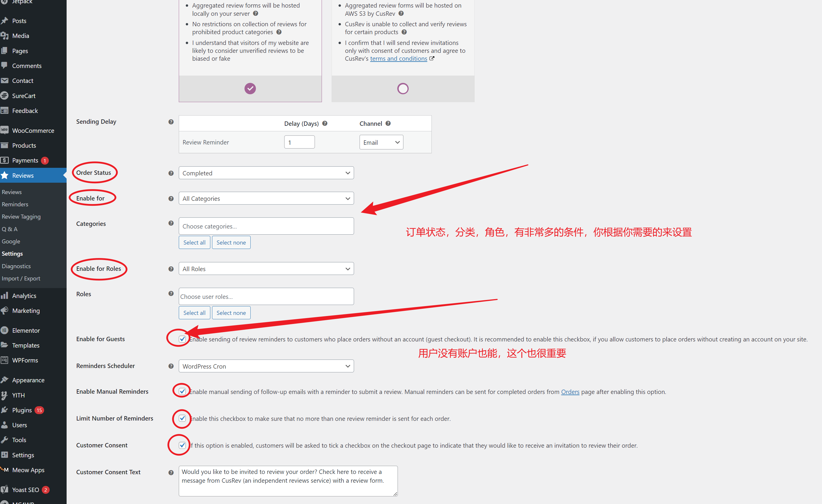822x504 pixels.
Task: Set Review Reminder delay days input
Action: click(x=300, y=142)
